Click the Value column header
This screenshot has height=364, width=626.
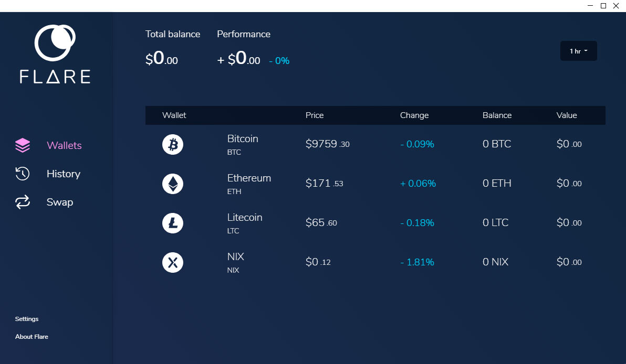coord(567,115)
